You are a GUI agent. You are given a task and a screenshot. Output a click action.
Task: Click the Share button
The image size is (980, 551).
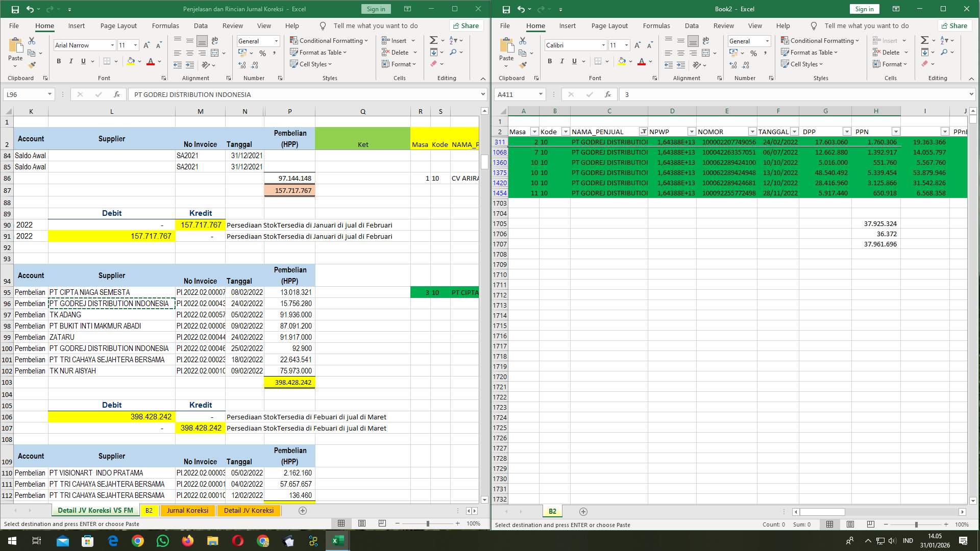click(x=465, y=26)
